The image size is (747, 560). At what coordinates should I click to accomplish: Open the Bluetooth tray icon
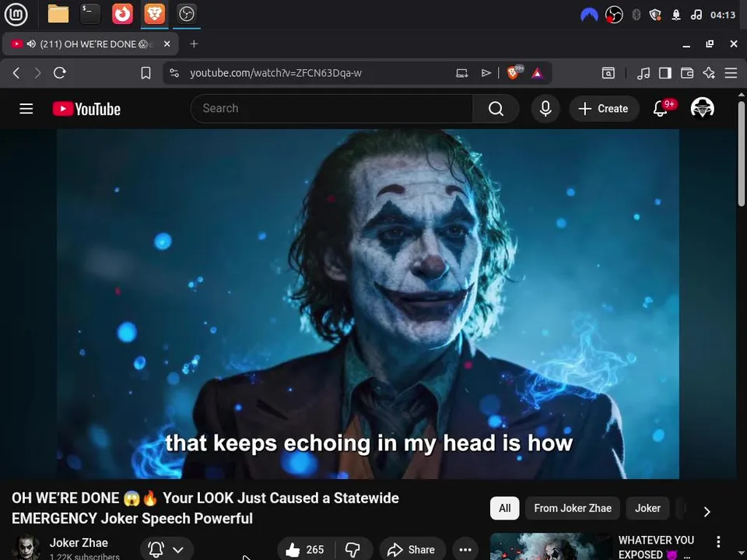(636, 15)
